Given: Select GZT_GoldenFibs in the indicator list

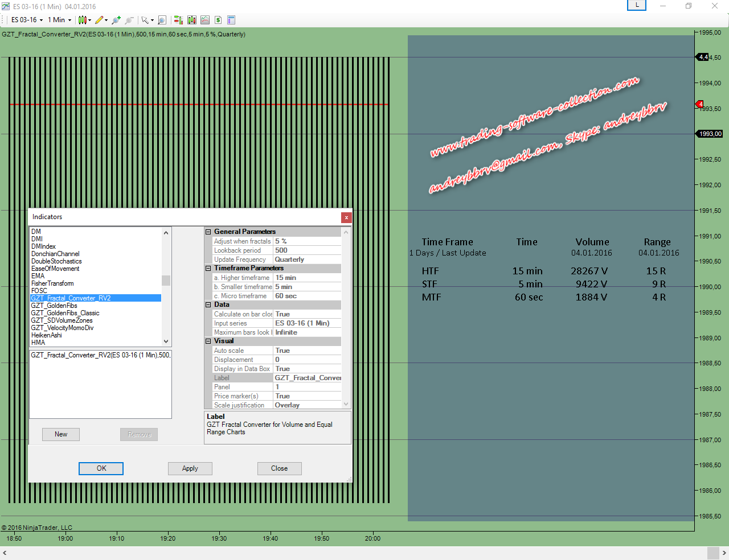Looking at the screenshot, I should click(54, 306).
